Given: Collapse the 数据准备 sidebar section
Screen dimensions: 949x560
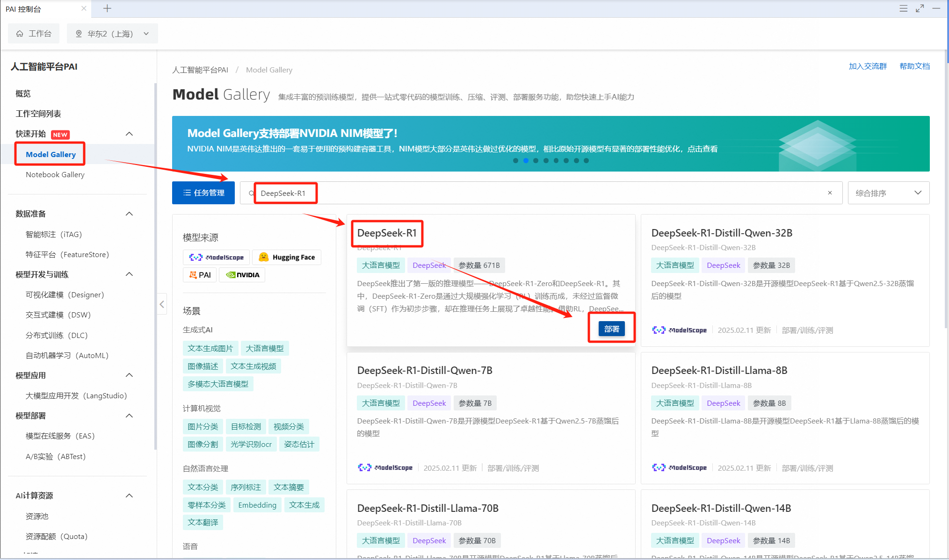Looking at the screenshot, I should [130, 214].
